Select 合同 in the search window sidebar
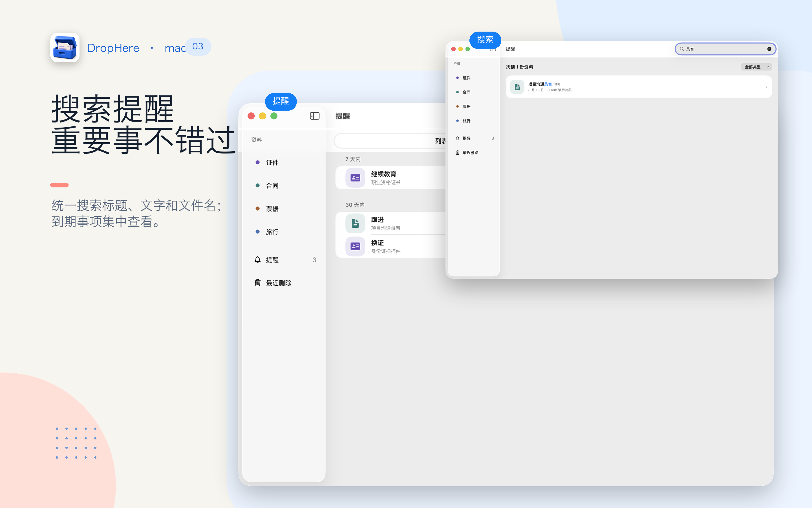The image size is (812, 508). (466, 92)
